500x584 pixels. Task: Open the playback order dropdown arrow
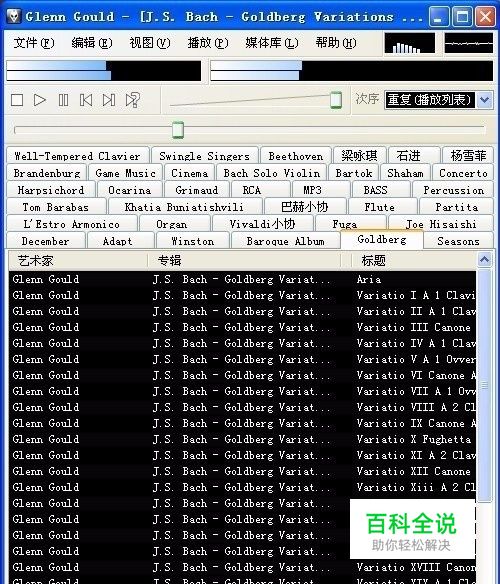pyautogui.click(x=485, y=100)
